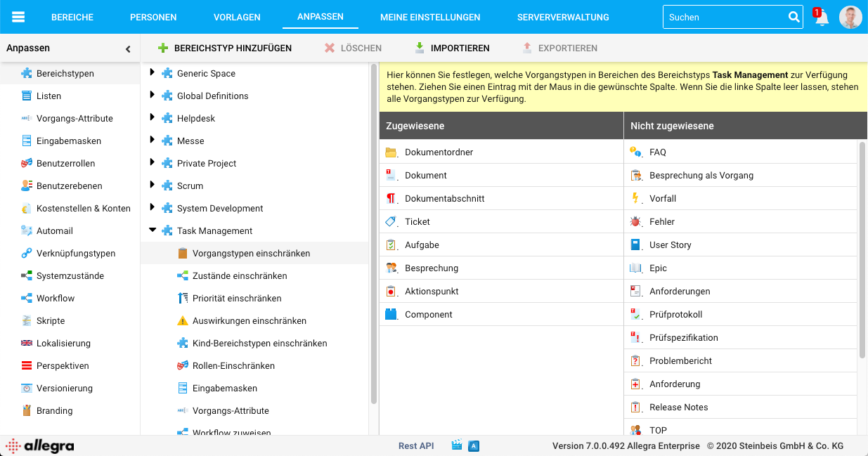Open the hamburger main menu
Screen dimensions: 868x456
pyautogui.click(x=18, y=17)
